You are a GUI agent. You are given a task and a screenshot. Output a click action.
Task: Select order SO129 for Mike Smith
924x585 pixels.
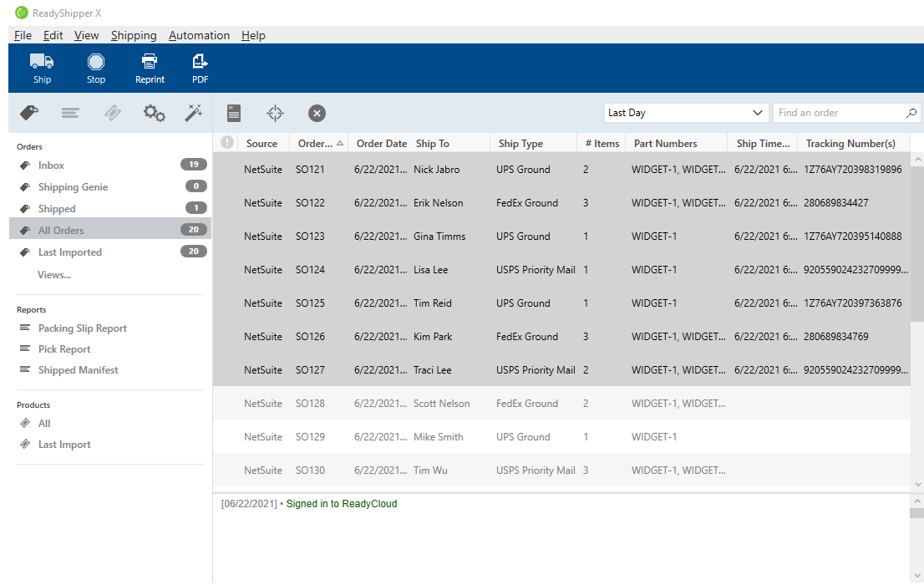[561, 437]
